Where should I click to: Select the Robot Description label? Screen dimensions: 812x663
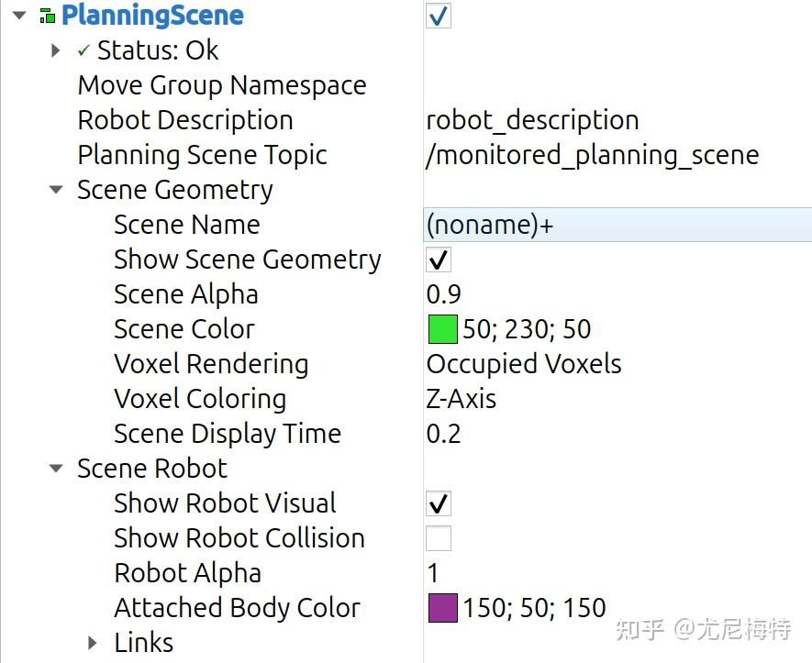coord(185,121)
